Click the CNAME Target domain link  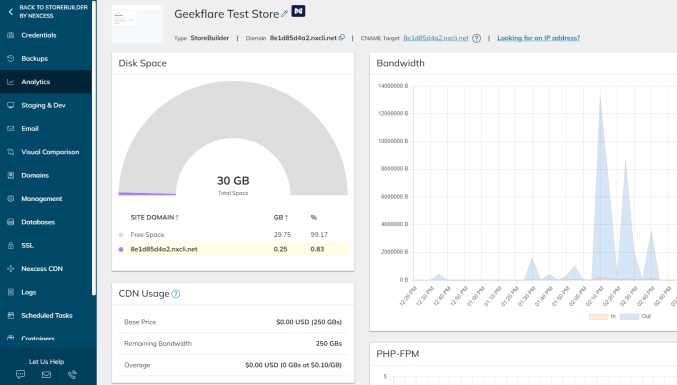pyautogui.click(x=436, y=38)
